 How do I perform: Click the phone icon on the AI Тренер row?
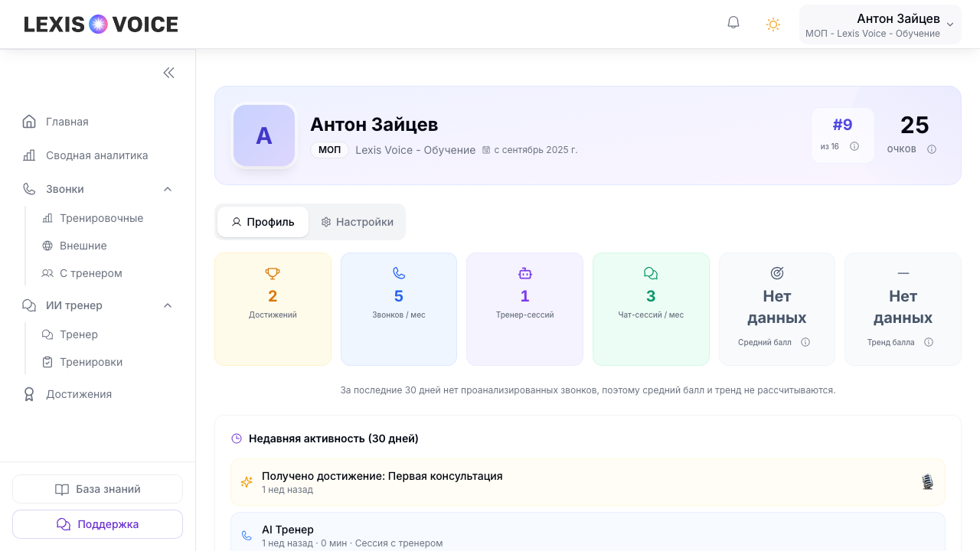tap(247, 536)
